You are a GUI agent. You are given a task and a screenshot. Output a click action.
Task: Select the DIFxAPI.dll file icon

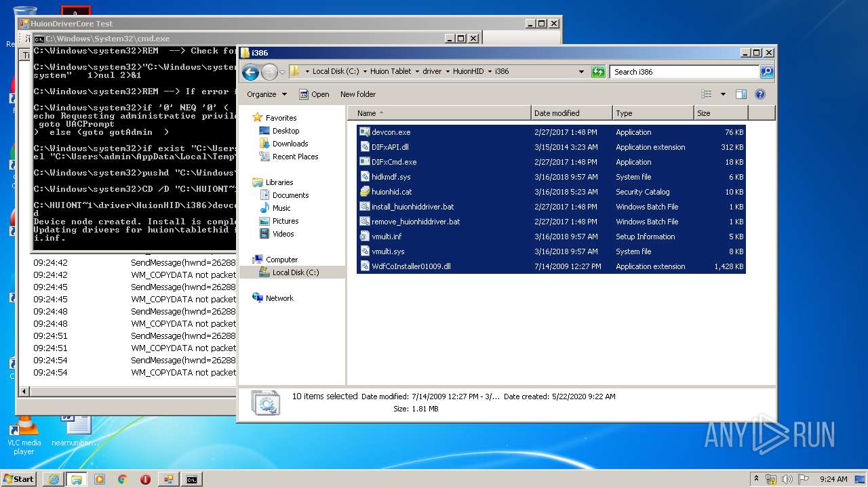(x=364, y=147)
